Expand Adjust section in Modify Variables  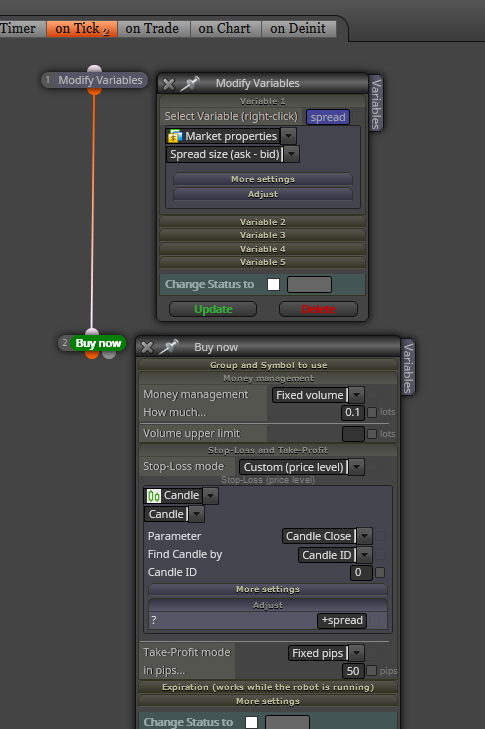263,194
